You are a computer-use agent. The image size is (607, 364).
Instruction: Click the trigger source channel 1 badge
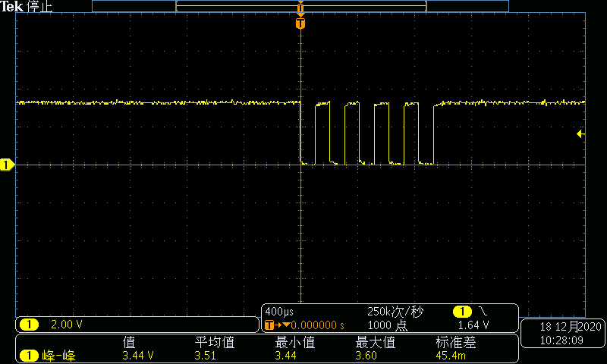pyautogui.click(x=462, y=311)
